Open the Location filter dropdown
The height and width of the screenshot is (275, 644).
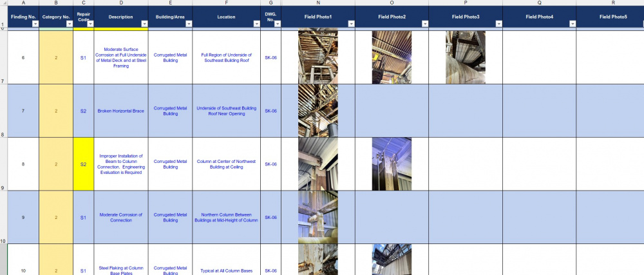click(257, 24)
